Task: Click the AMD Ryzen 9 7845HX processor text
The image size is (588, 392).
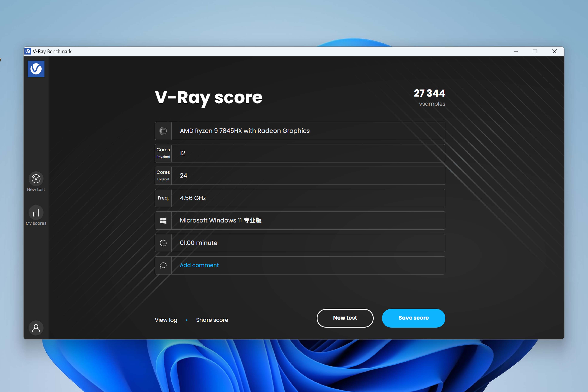Action: 245,131
